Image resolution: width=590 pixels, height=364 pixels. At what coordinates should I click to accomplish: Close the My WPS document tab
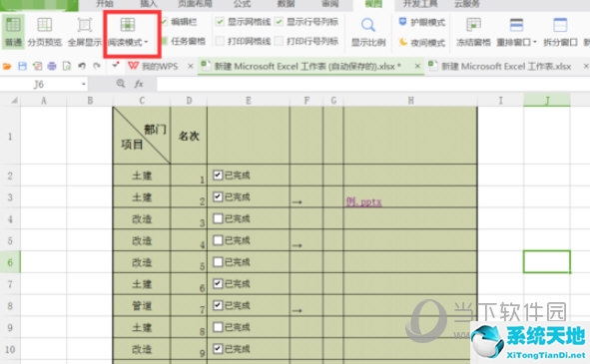pos(191,67)
